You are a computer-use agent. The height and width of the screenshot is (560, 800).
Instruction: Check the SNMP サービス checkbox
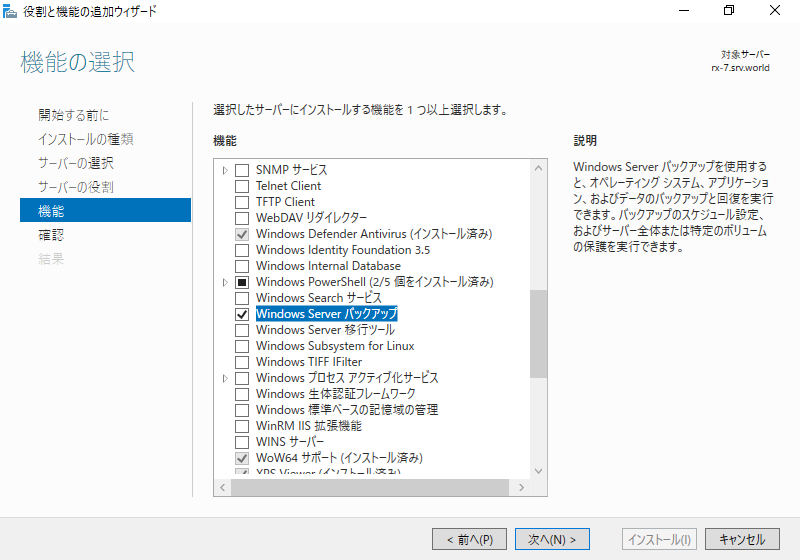tap(242, 170)
